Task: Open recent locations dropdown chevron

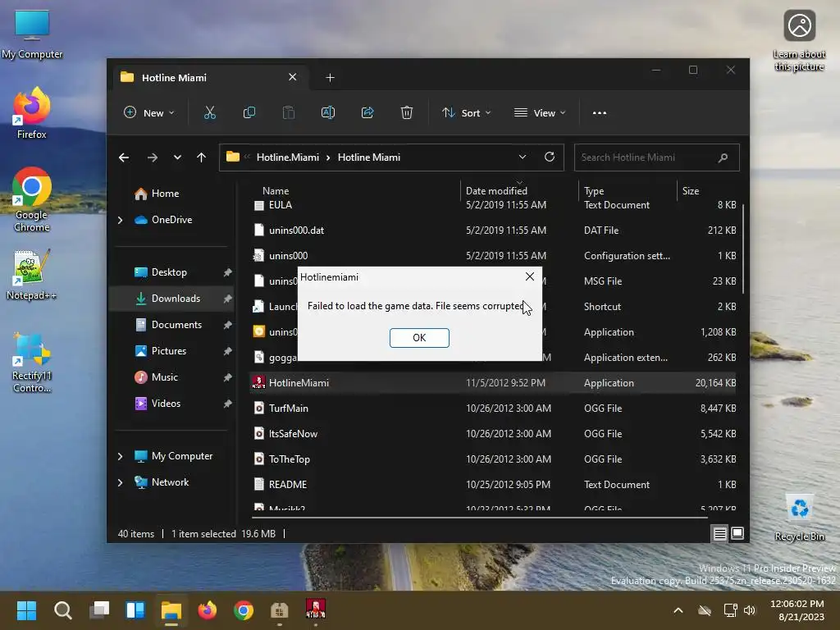Action: point(177,157)
